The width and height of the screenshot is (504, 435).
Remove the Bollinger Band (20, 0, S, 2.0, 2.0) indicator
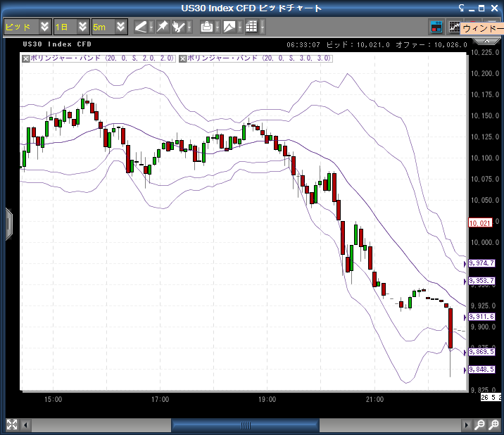27,58
